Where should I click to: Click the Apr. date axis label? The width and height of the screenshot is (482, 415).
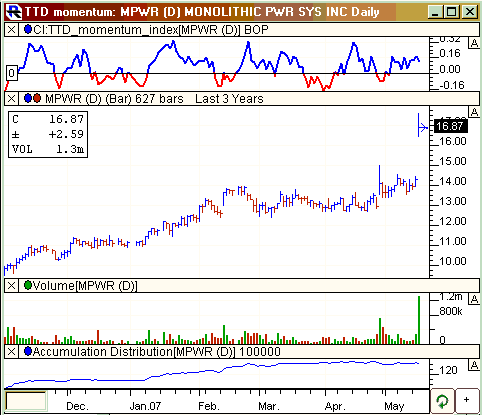pyautogui.click(x=335, y=407)
